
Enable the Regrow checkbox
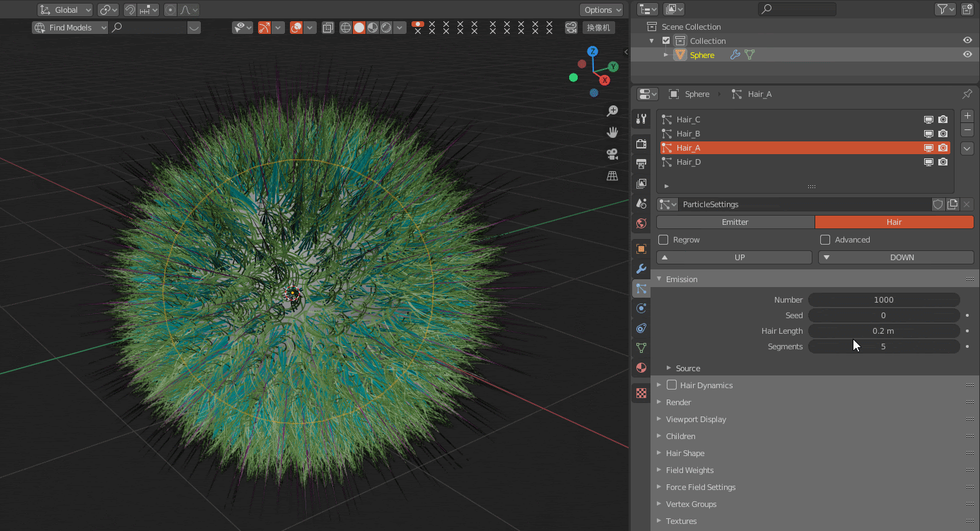click(x=663, y=240)
